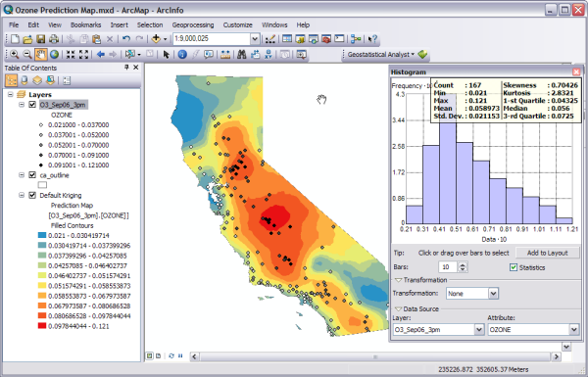
Task: Hide the Default Kriging layer
Action: coord(32,195)
